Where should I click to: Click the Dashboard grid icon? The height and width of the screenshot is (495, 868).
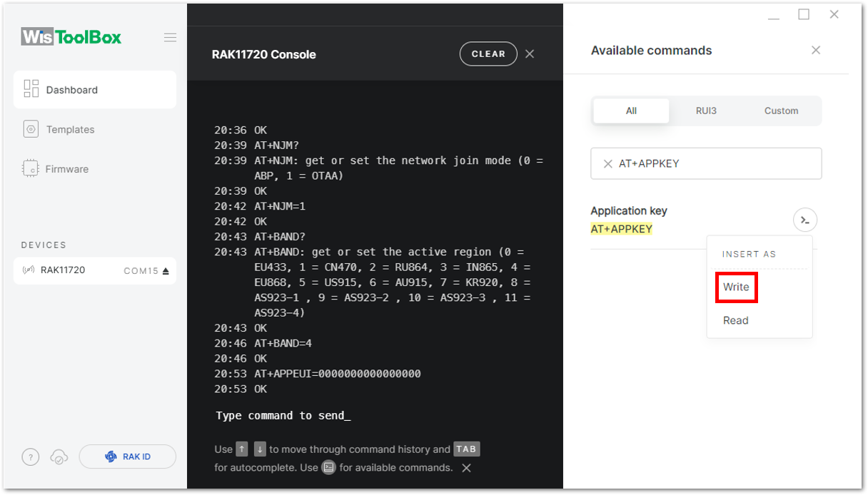31,89
